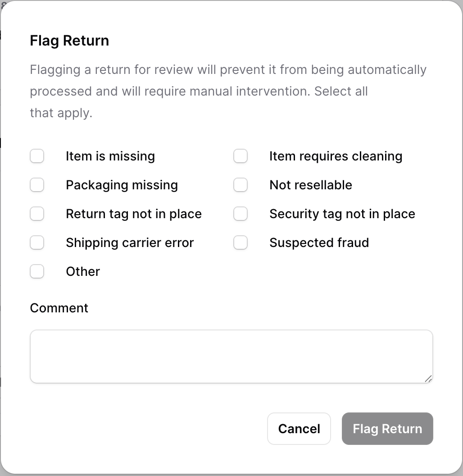This screenshot has width=463, height=476.
Task: Check the "Packaging missing" checkbox
Action: pyautogui.click(x=37, y=185)
